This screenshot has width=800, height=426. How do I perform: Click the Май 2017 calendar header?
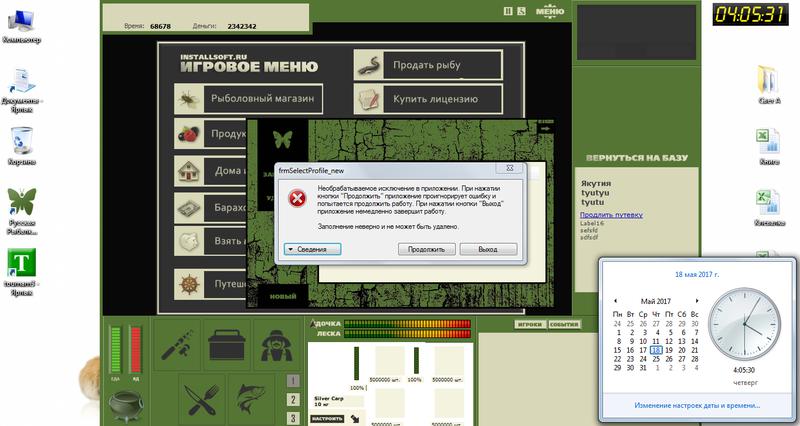656,302
